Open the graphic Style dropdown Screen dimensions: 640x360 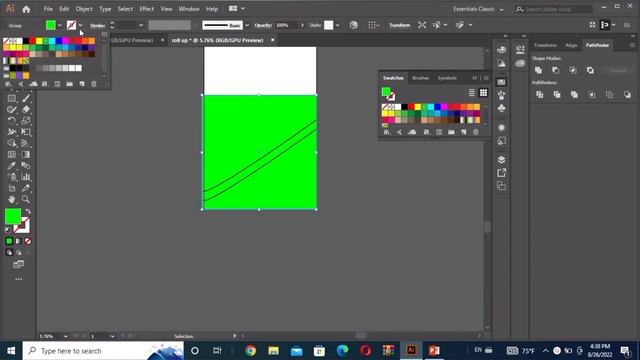pyautogui.click(x=338, y=25)
